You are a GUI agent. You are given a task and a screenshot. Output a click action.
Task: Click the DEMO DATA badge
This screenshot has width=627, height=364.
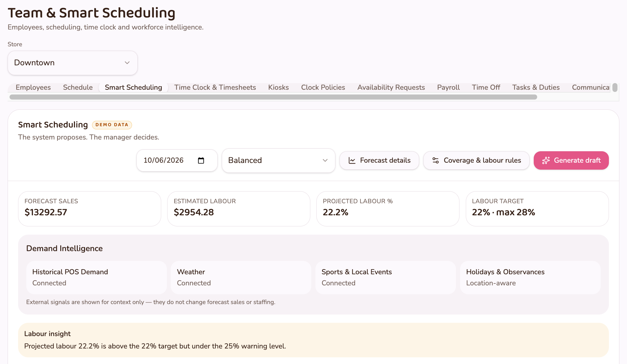pos(112,125)
